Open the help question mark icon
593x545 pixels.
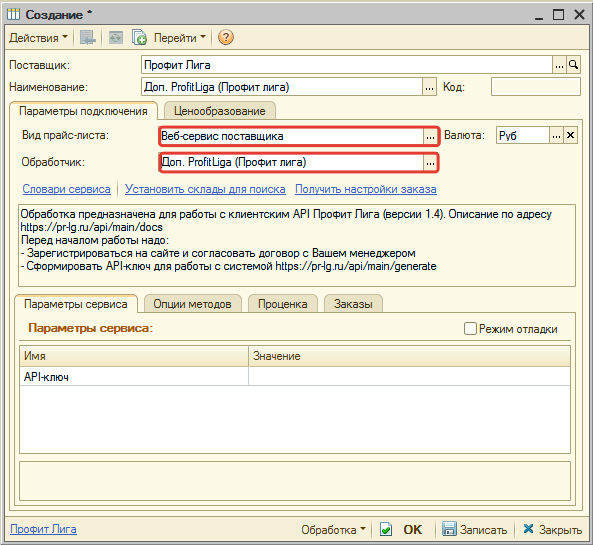(x=226, y=37)
